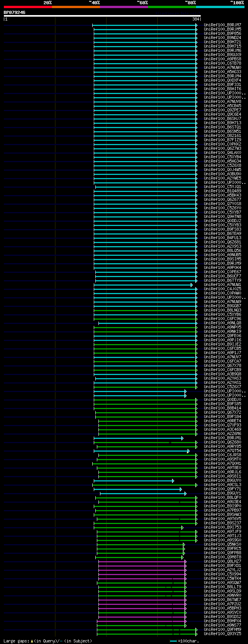Open hit UniRef100_C5YJQ1
248x644 pixels.
click(x=222, y=187)
